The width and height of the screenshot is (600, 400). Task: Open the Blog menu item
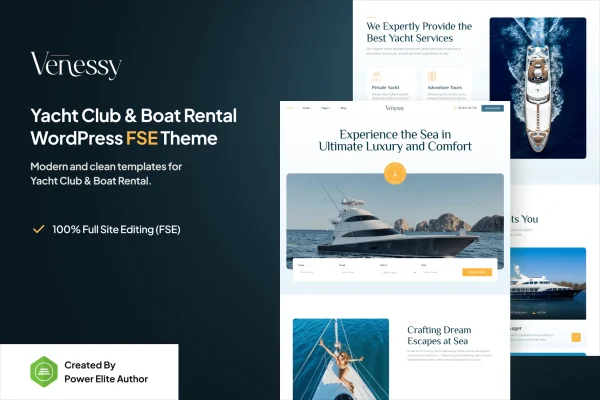[x=343, y=108]
